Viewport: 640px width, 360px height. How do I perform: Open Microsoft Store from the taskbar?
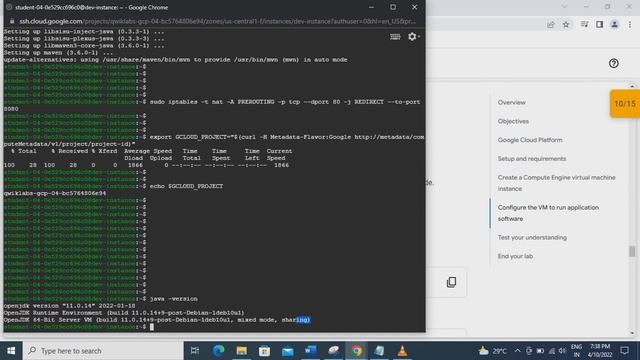point(264,351)
